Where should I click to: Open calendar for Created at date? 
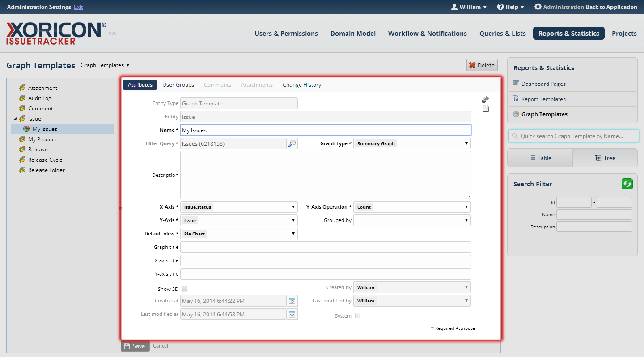point(292,301)
